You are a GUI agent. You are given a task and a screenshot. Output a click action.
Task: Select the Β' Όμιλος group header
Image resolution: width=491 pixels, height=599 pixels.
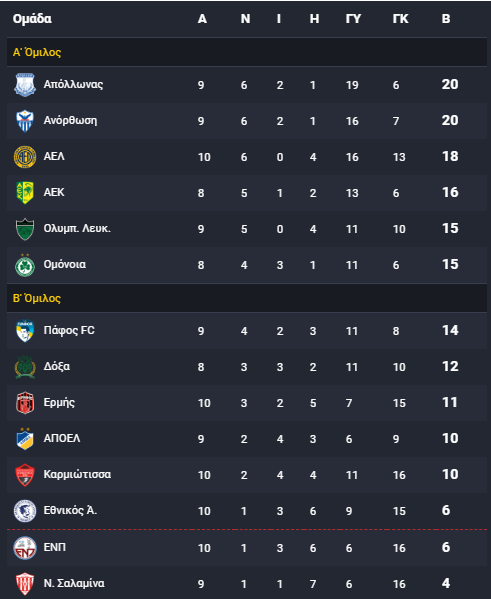pos(247,298)
